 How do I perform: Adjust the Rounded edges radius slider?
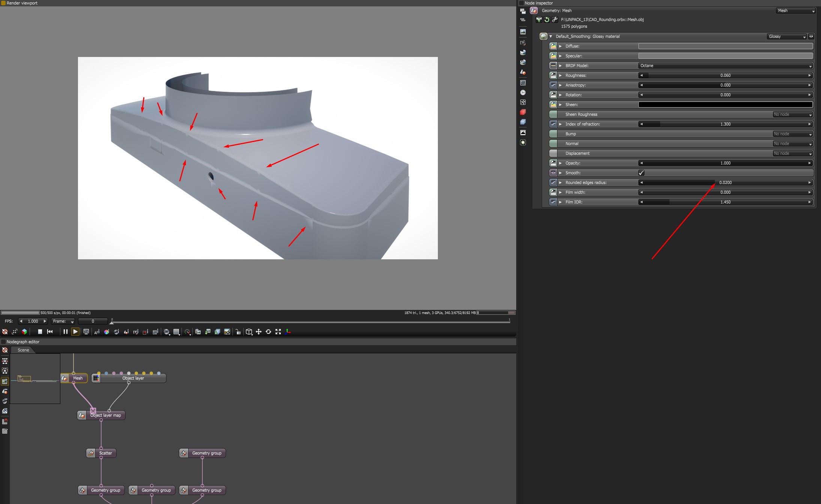725,182
